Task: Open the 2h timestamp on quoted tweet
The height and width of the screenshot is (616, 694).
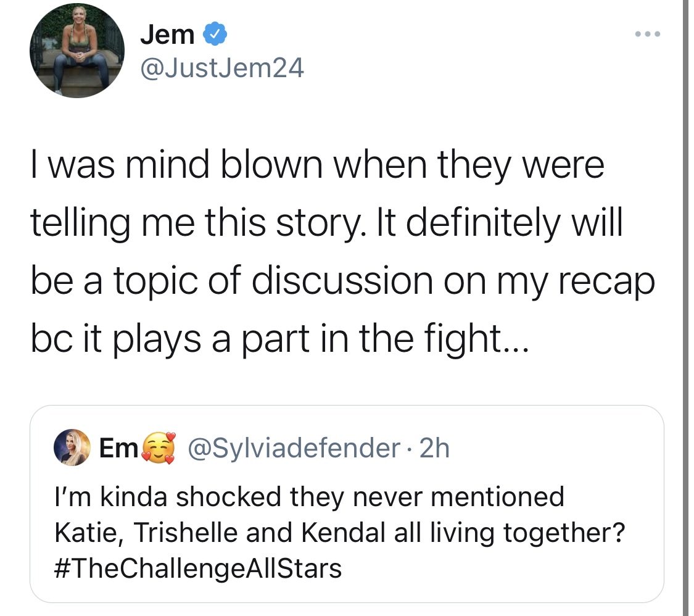Action: 434,448
